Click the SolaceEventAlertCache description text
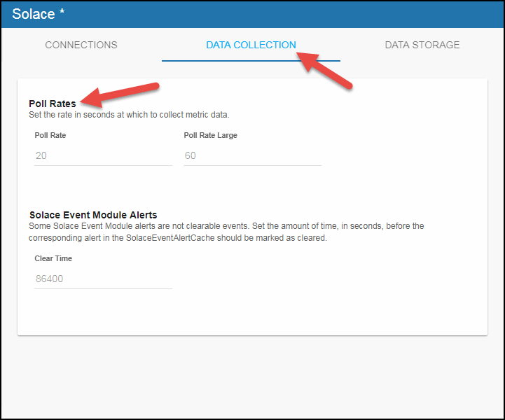 226,232
